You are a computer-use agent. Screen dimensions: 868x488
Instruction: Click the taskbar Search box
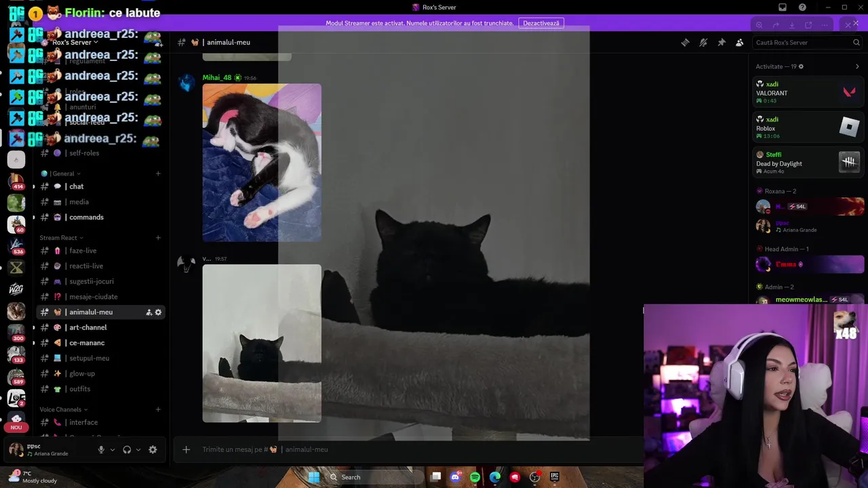click(x=376, y=477)
